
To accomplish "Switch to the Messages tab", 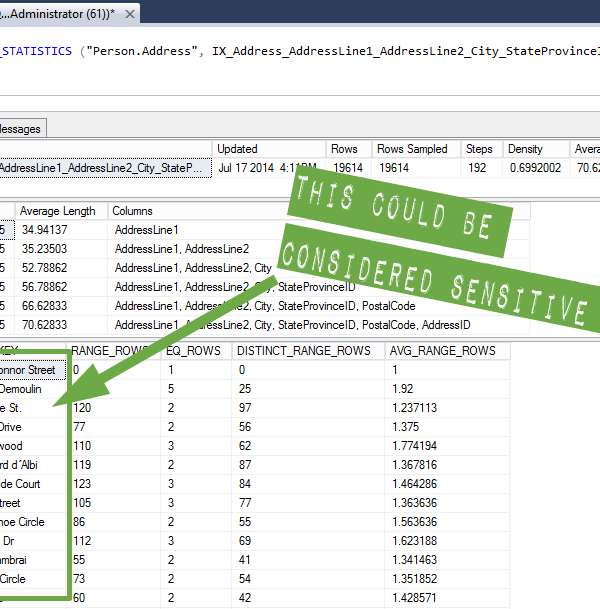I will pyautogui.click(x=20, y=128).
